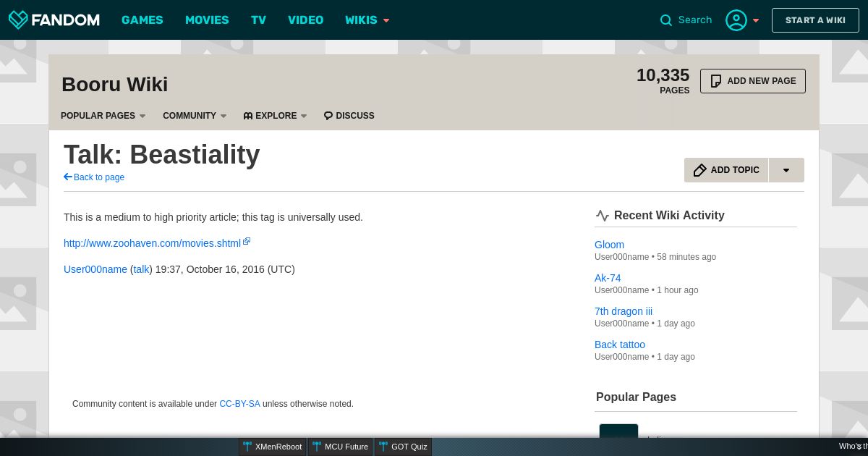Screen dimensions: 868x456
Task: Open the Games section
Action: (142, 20)
